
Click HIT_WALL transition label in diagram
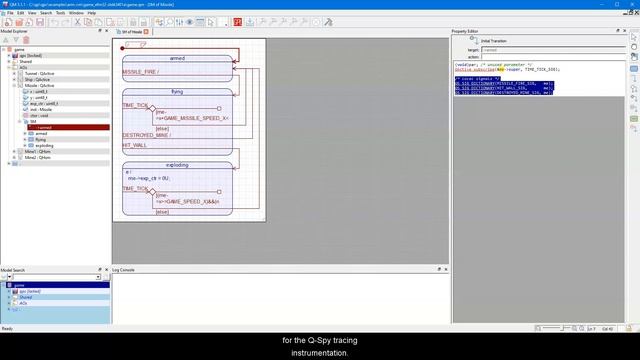[x=135, y=145]
